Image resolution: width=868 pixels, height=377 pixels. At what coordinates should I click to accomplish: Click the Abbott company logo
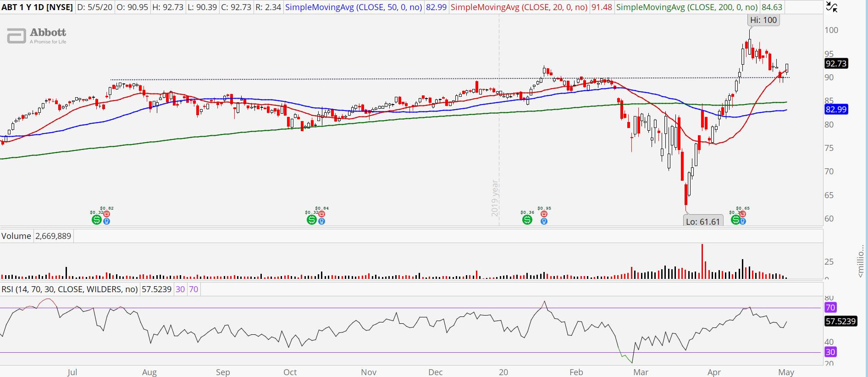37,36
